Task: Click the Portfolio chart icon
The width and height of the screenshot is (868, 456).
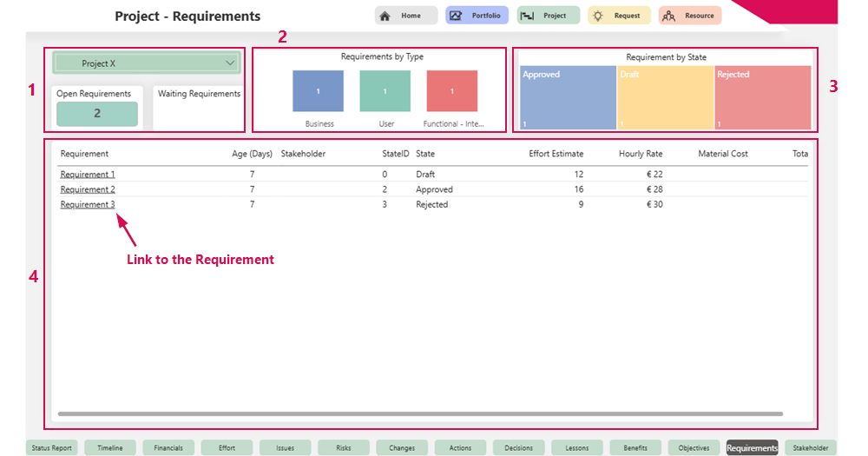Action: (456, 16)
